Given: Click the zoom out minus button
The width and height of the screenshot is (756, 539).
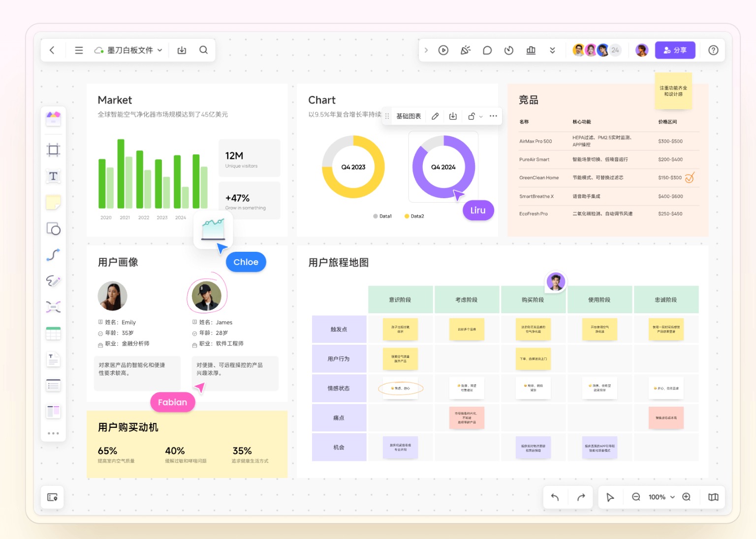Looking at the screenshot, I should pyautogui.click(x=636, y=497).
